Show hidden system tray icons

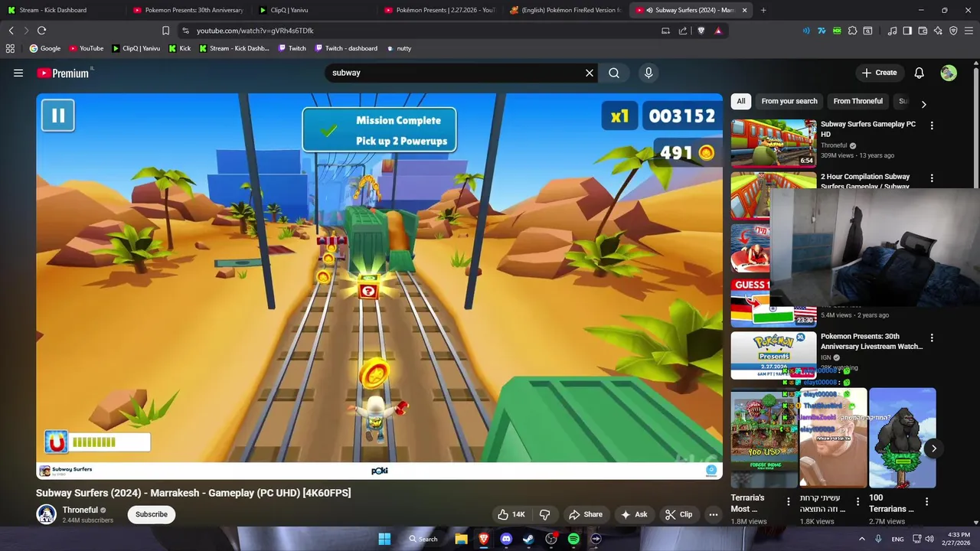point(861,539)
